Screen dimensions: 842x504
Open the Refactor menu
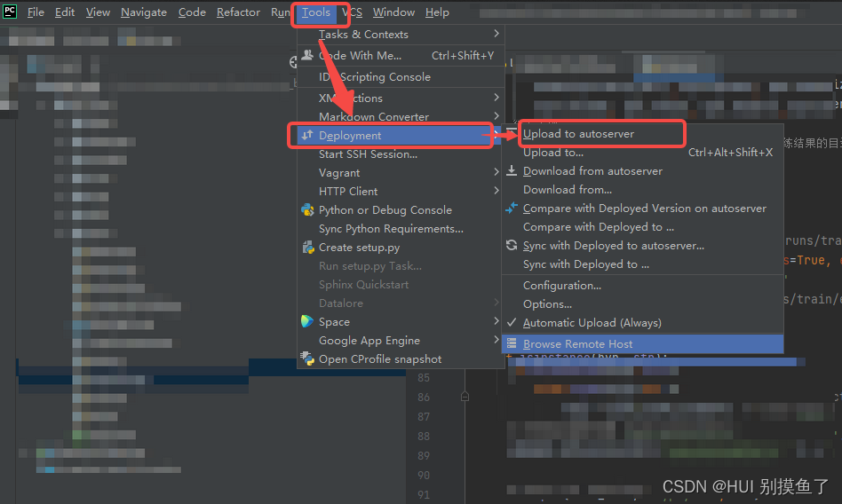238,12
